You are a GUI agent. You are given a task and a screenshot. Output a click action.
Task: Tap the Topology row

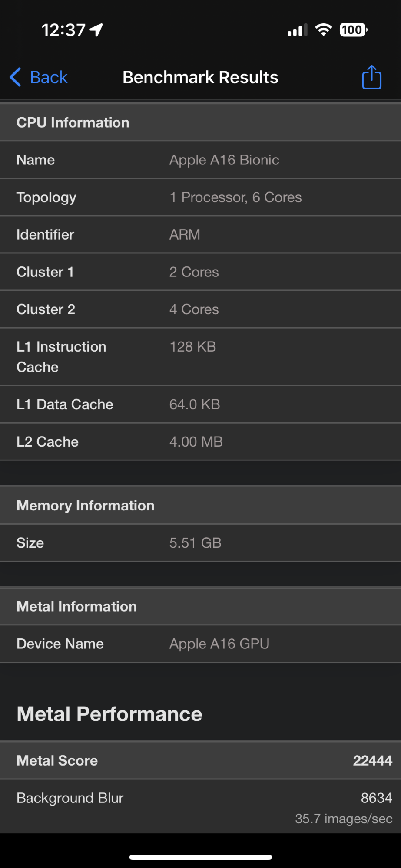[x=200, y=197]
